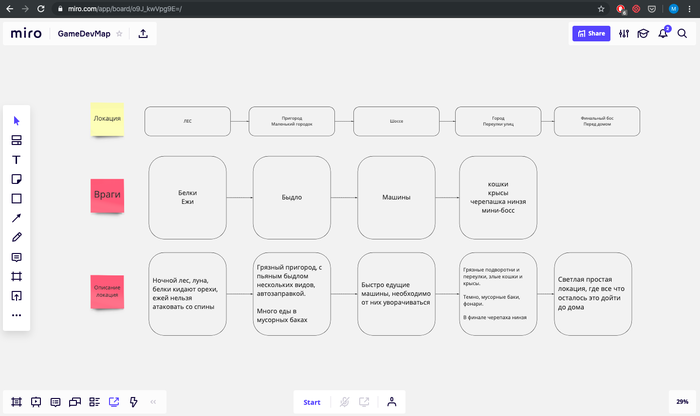The width and height of the screenshot is (700, 416).
Task: Open browser profile avatar M
Action: point(674,8)
